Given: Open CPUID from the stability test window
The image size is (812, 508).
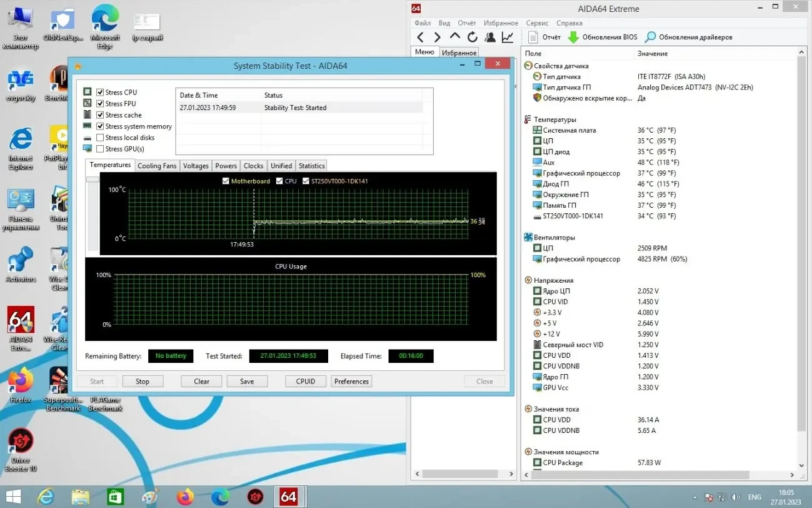Looking at the screenshot, I should pos(305,381).
